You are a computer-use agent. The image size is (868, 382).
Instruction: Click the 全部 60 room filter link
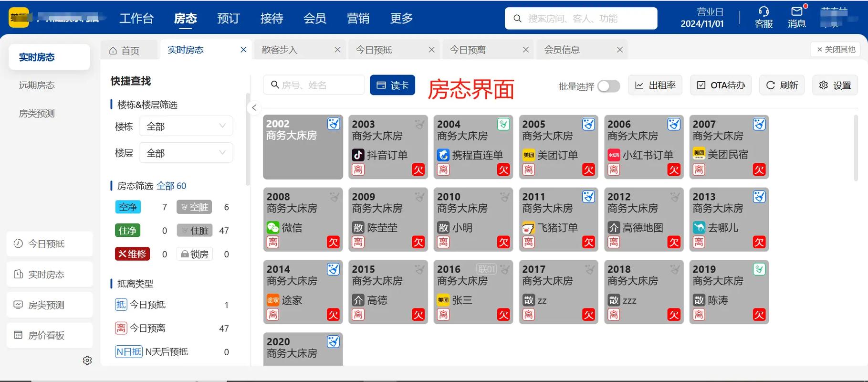171,186
